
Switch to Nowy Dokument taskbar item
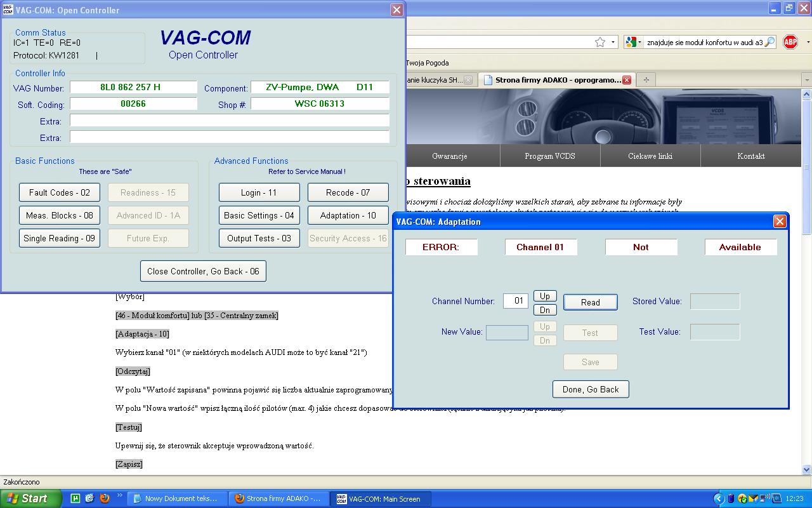pyautogui.click(x=177, y=498)
